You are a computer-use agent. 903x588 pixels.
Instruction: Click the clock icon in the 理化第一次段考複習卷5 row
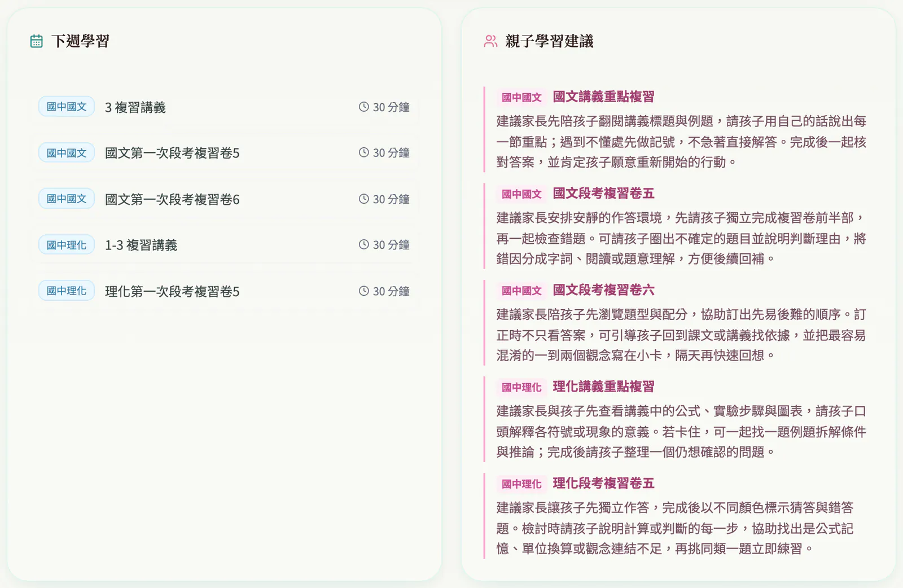pos(364,291)
